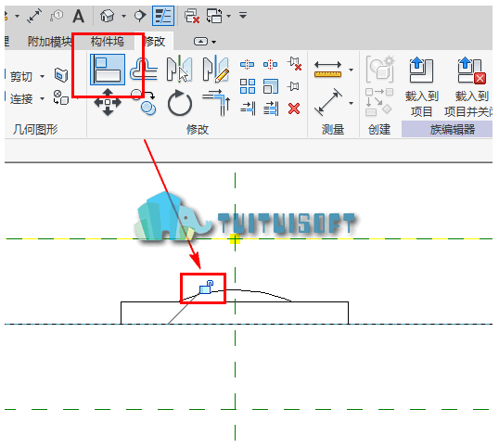Choose Mirror - Draw Axis tool with pencil
Viewport: 499px width, 448px height.
[x=216, y=69]
